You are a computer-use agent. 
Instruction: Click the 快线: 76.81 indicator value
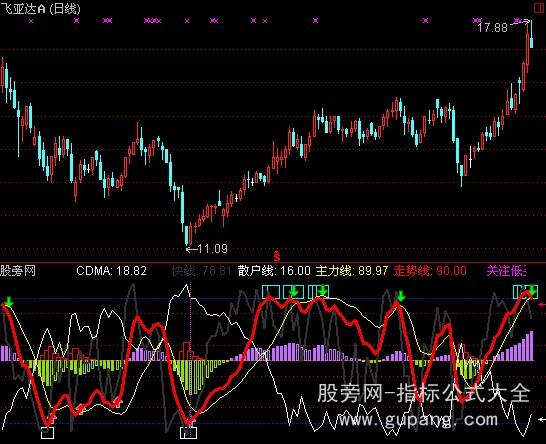click(201, 271)
